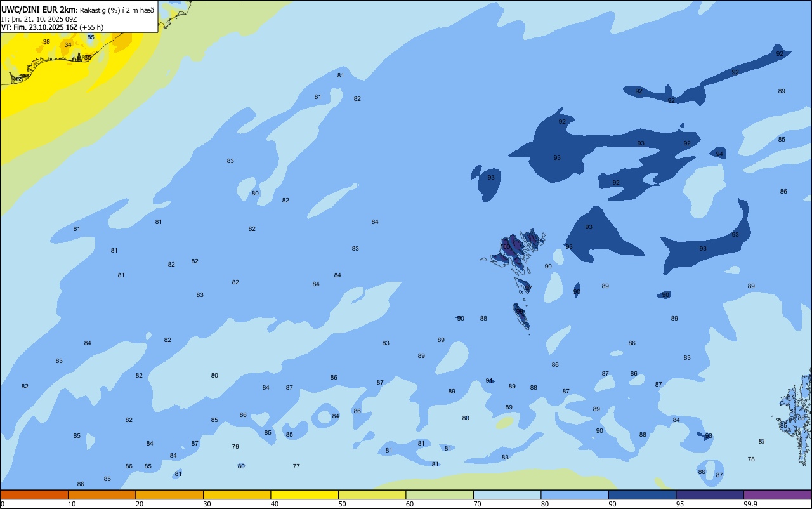Click the legend tick label '0'
The width and height of the screenshot is (812, 509).
[3, 504]
